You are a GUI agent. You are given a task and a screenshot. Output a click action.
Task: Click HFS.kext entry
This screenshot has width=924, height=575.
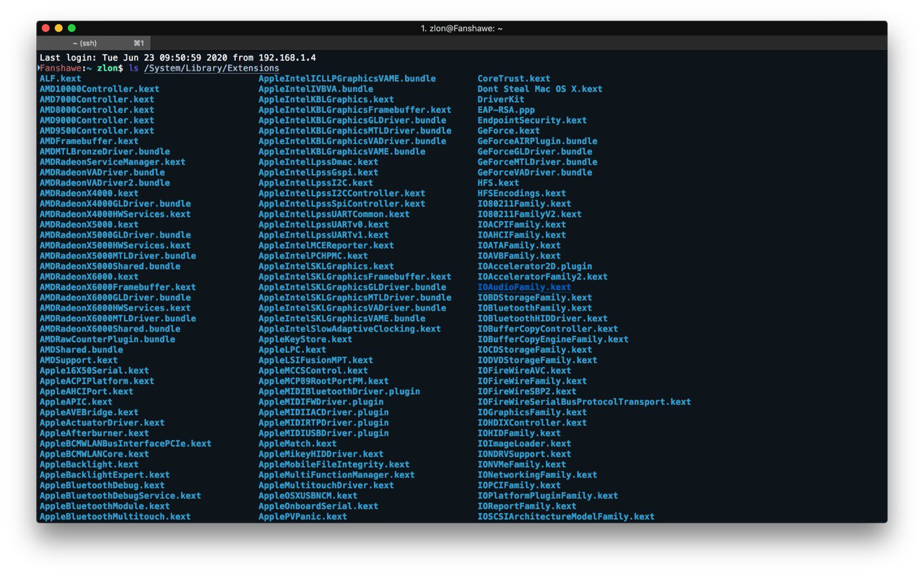tap(498, 183)
